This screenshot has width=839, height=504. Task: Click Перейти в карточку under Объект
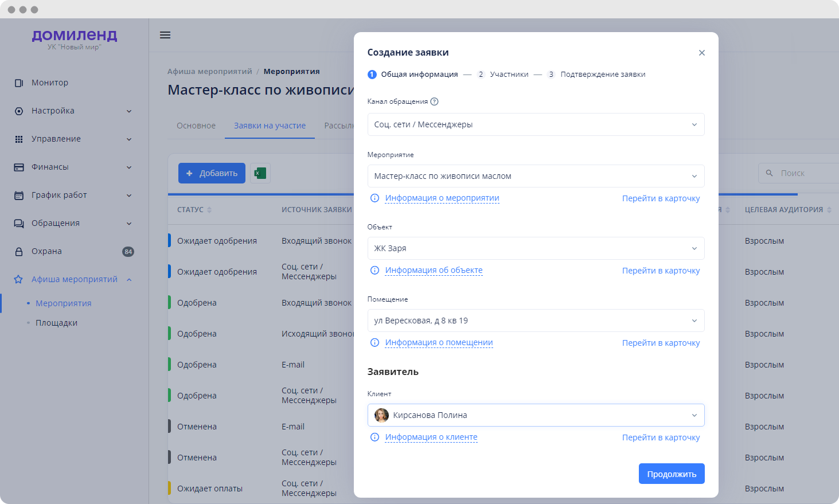pos(661,271)
